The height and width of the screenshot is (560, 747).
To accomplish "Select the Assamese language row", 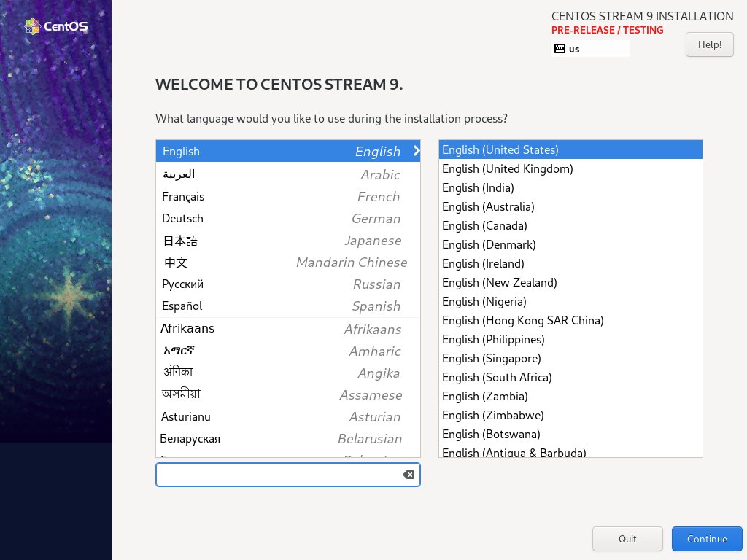I will (287, 394).
